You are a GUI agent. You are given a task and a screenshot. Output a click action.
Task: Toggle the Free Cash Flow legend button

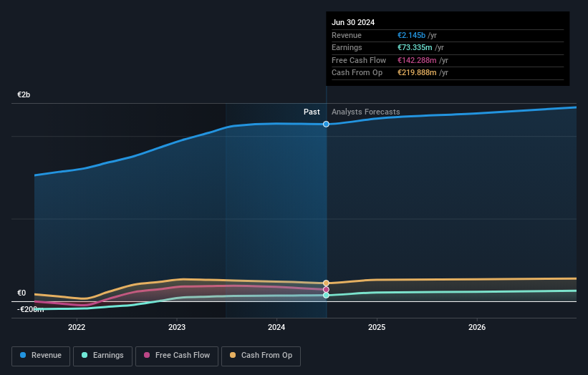[x=177, y=356]
